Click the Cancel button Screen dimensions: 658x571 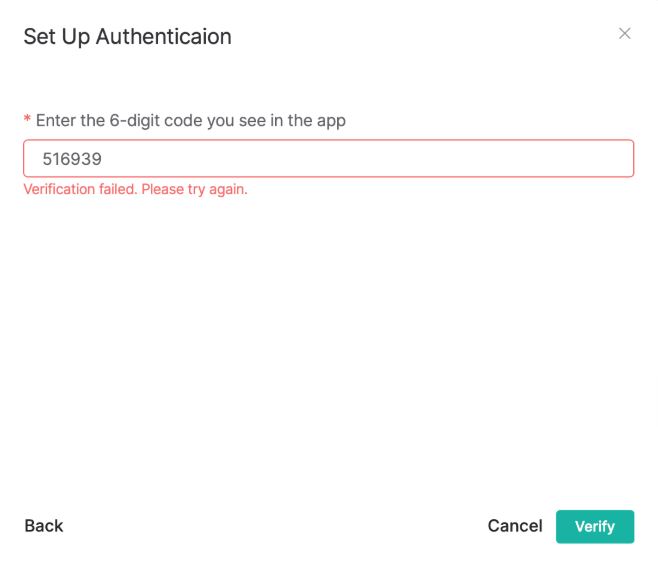coord(515,526)
